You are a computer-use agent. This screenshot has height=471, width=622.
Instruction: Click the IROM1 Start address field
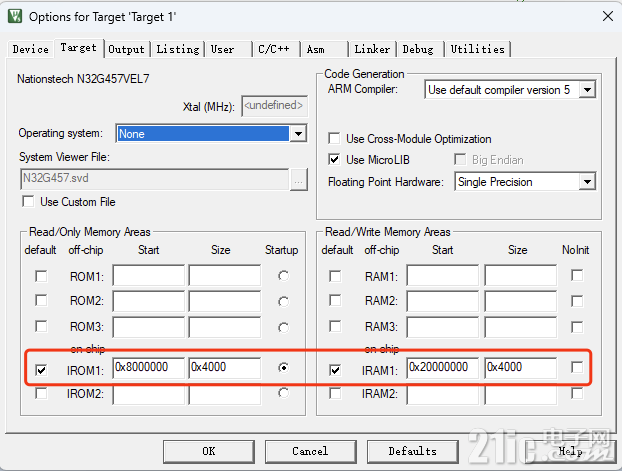(x=148, y=367)
